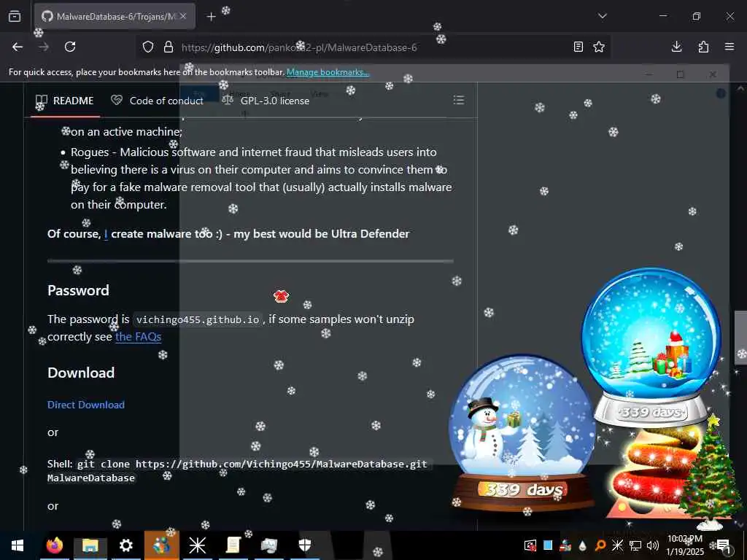Click the small red shirt icon
747x560 pixels.
[x=281, y=296]
